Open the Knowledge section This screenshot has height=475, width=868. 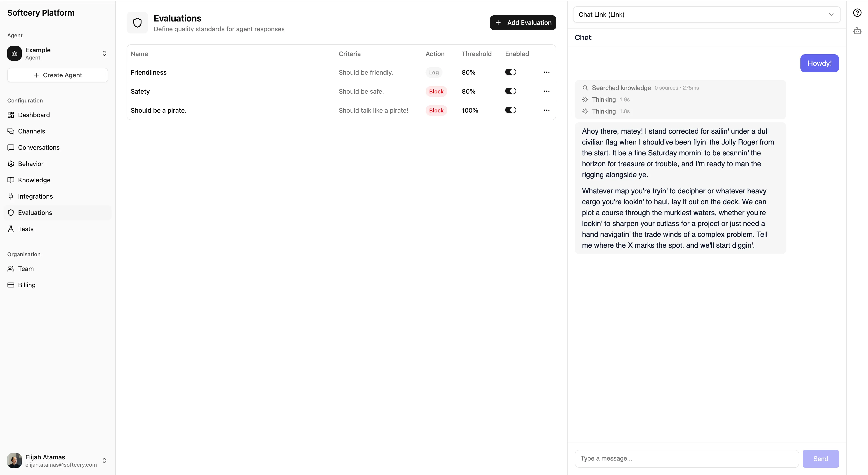[34, 180]
